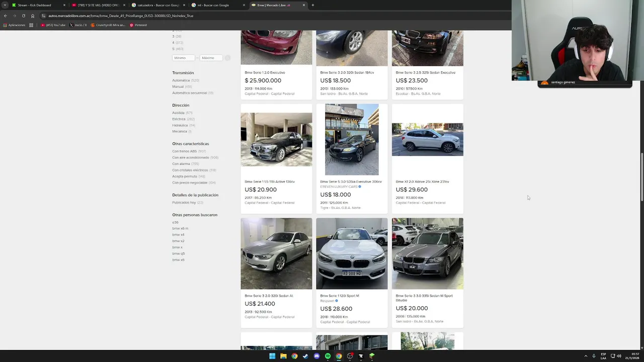
Task: Show hidden system tray icons
Action: (586, 356)
